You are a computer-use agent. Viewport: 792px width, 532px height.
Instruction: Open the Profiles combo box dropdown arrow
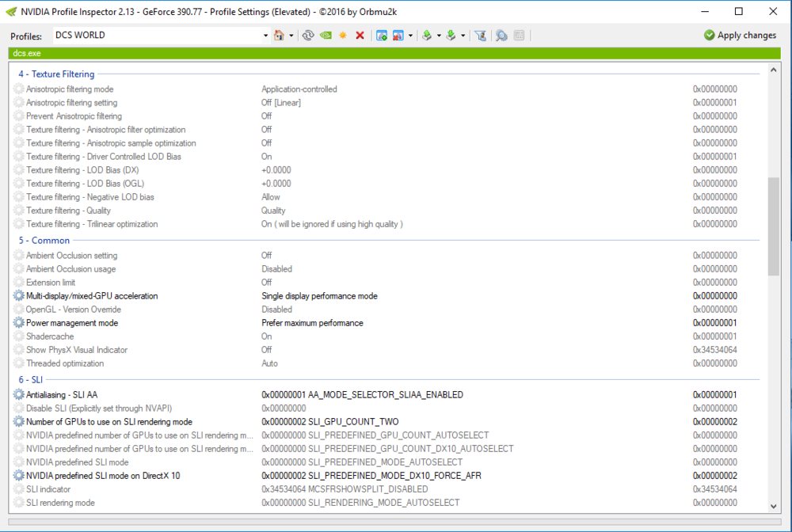[x=265, y=36]
